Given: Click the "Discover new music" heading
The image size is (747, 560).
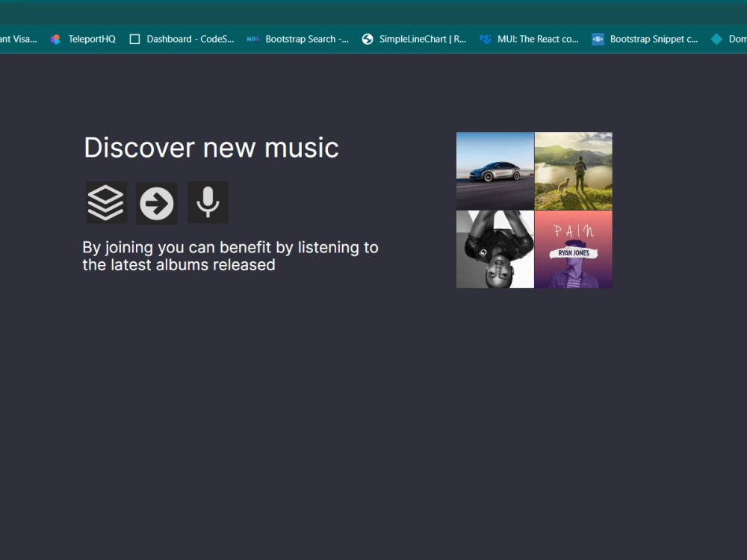Looking at the screenshot, I should click(211, 148).
